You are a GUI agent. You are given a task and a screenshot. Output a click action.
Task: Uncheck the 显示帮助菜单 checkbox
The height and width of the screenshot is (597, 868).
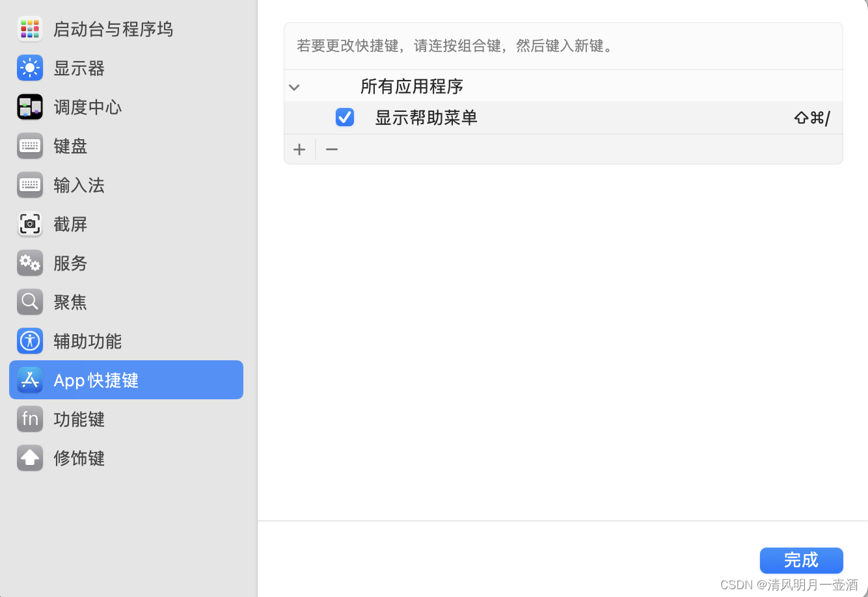coord(345,117)
